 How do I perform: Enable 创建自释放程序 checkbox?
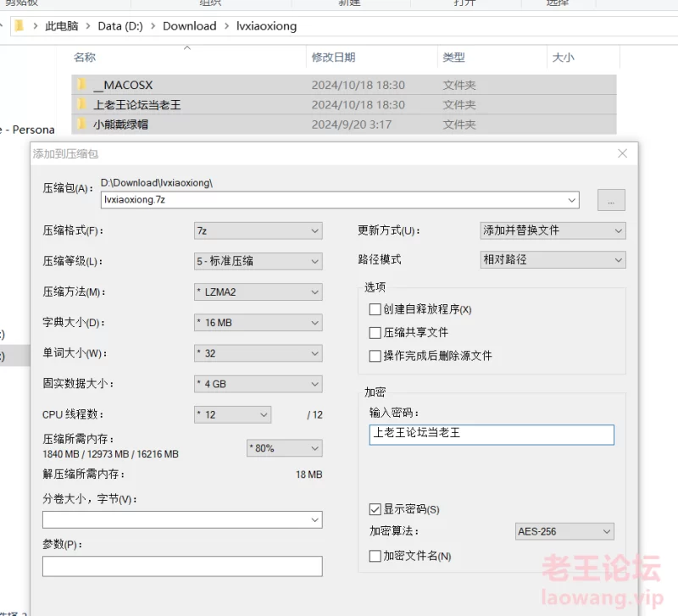[x=375, y=309]
